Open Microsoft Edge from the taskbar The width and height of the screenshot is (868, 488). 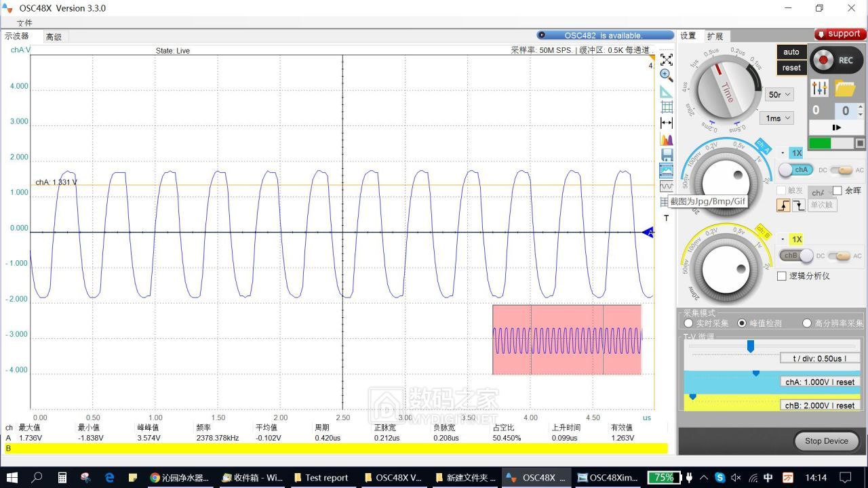click(x=110, y=477)
